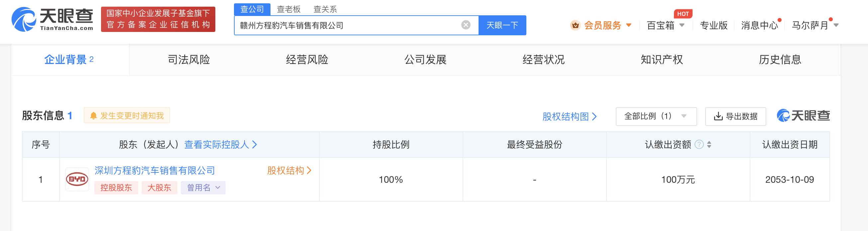Click the 持股比例 column header

click(x=391, y=144)
